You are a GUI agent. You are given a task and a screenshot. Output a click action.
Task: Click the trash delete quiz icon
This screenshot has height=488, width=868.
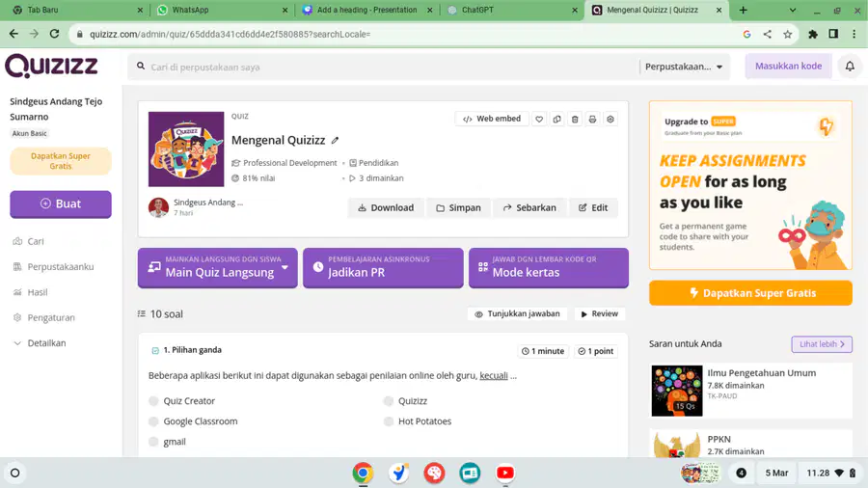pos(575,119)
